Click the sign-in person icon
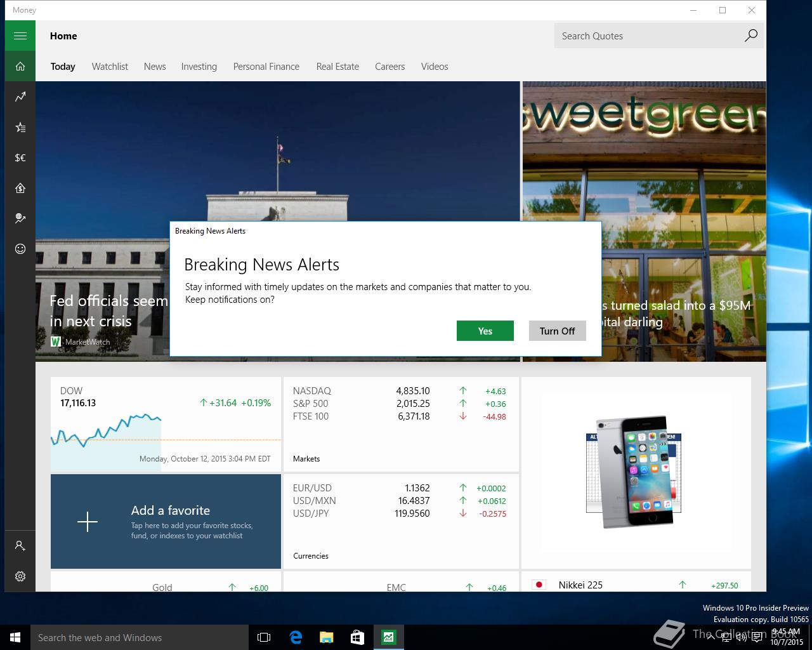The height and width of the screenshot is (650, 812). [20, 546]
